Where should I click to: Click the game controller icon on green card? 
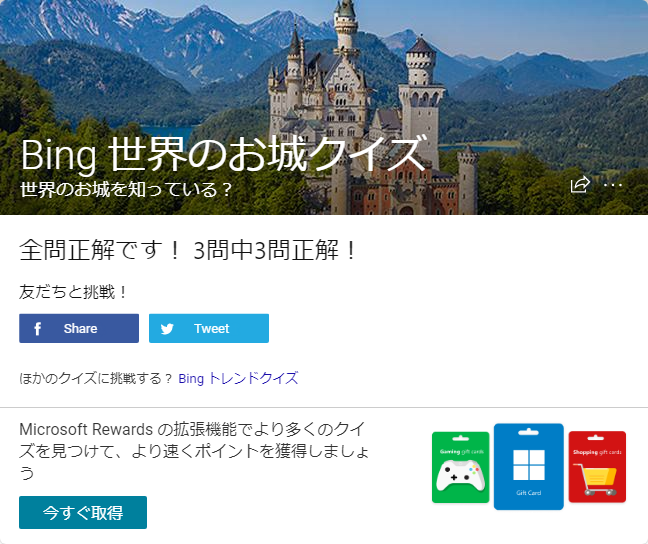pyautogui.click(x=460, y=478)
